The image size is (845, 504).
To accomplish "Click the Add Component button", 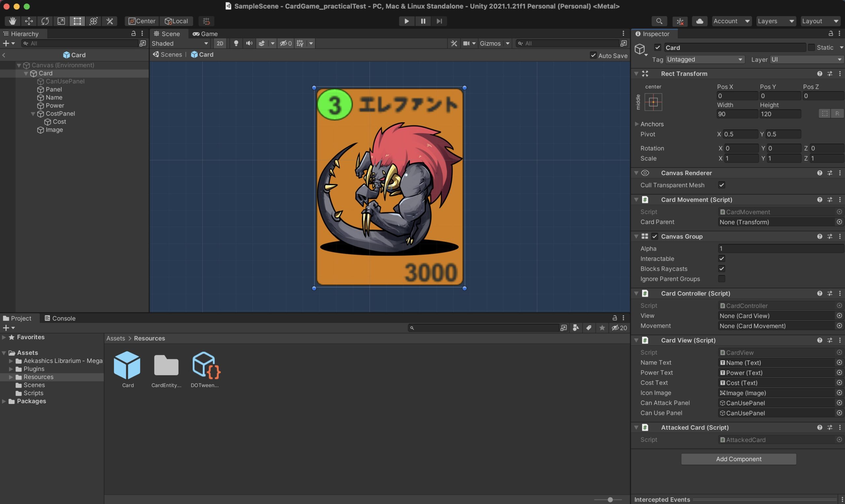I will (738, 459).
